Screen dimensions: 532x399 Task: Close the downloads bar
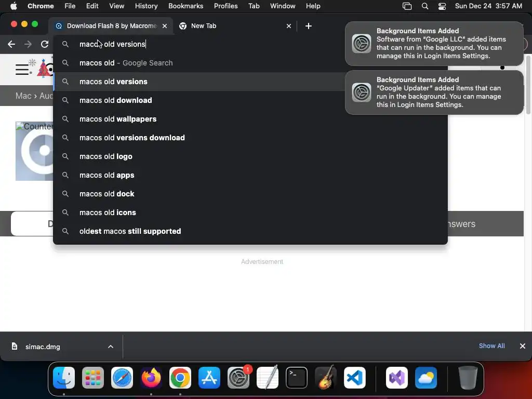click(523, 345)
